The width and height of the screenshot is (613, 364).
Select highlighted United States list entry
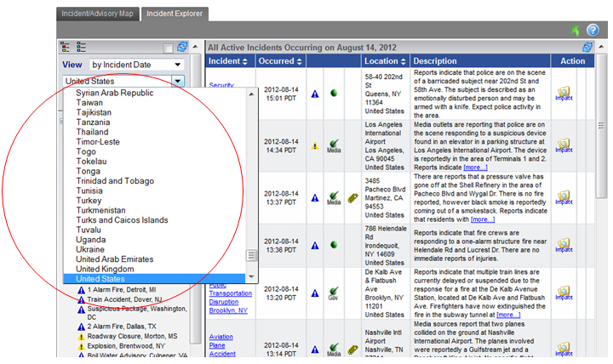[154, 278]
